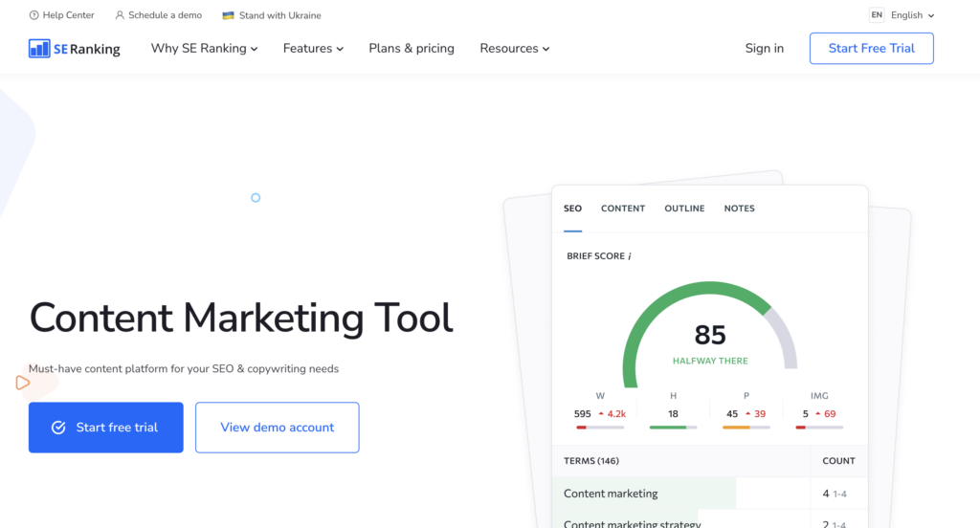This screenshot has height=528, width=980.
Task: Click the Sign in link
Action: (x=764, y=48)
